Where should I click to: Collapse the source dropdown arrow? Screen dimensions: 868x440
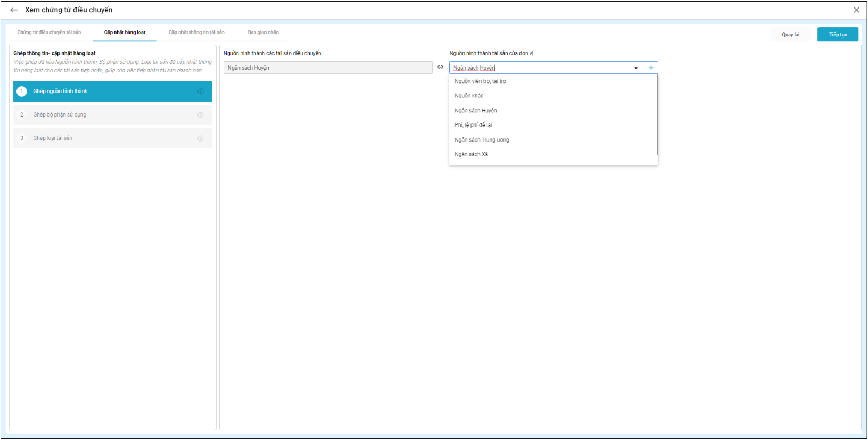[636, 68]
